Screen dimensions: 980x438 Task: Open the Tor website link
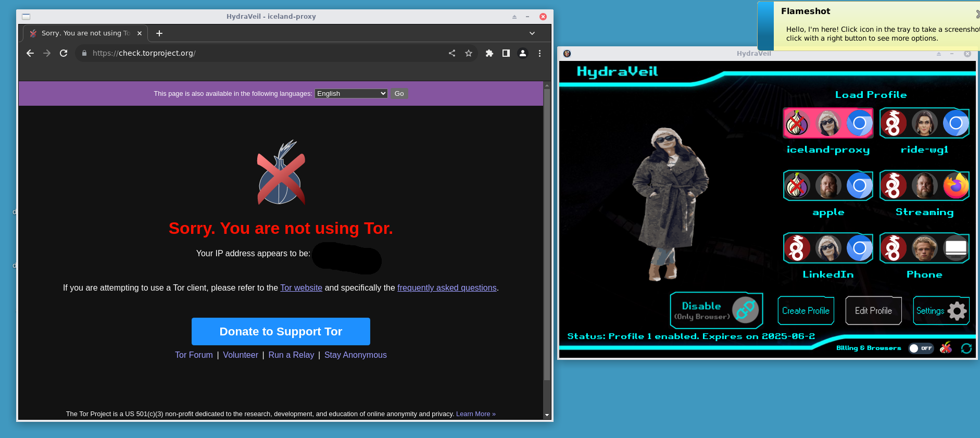pos(301,287)
